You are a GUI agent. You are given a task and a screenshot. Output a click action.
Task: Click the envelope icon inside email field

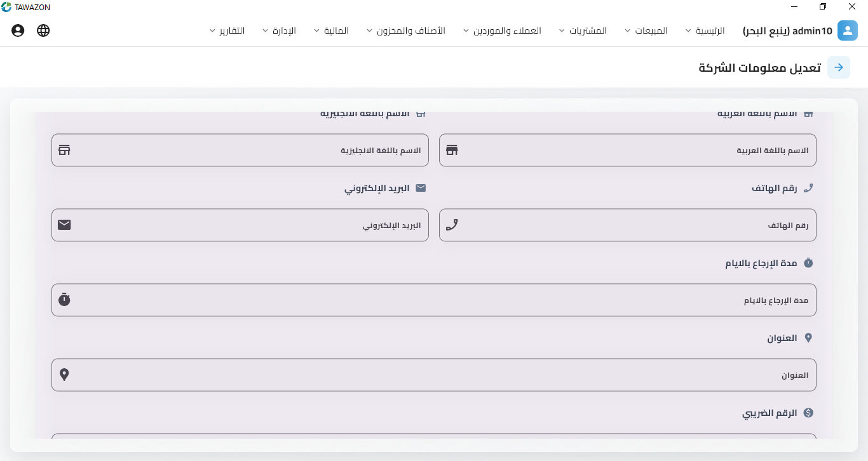point(64,225)
